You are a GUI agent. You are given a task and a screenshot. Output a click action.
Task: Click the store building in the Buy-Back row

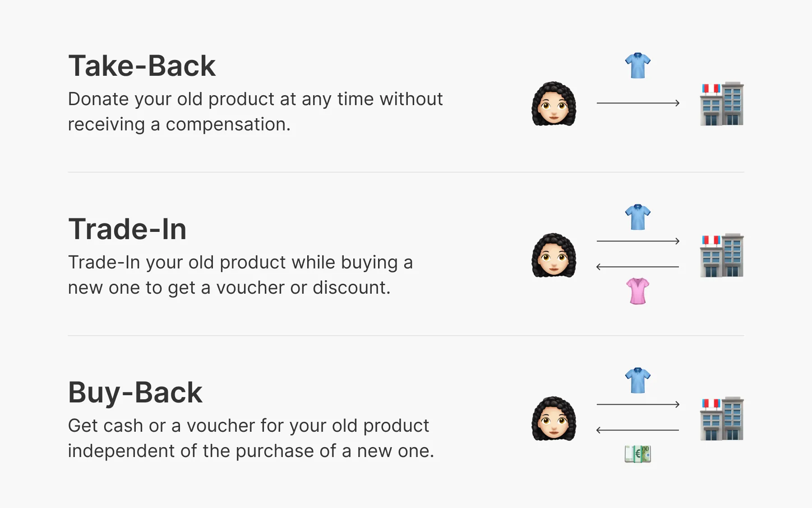pos(721,419)
